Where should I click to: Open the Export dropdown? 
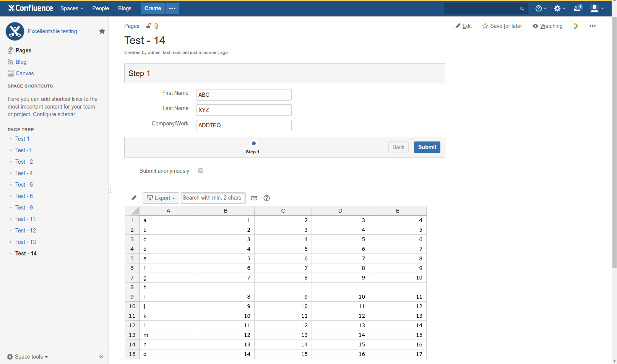[161, 198]
